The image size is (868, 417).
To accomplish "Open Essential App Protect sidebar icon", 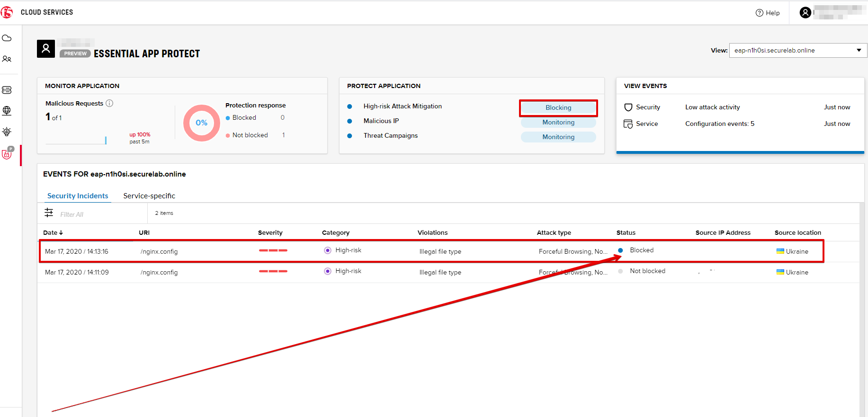I will (x=8, y=153).
